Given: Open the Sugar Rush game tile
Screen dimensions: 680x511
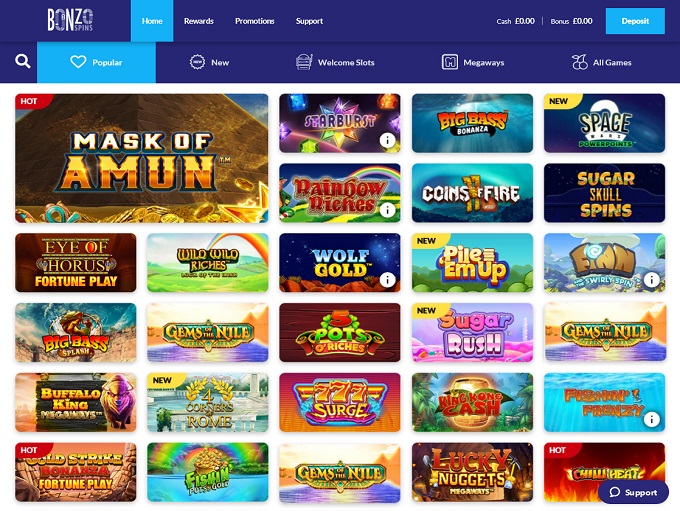Looking at the screenshot, I should (472, 332).
